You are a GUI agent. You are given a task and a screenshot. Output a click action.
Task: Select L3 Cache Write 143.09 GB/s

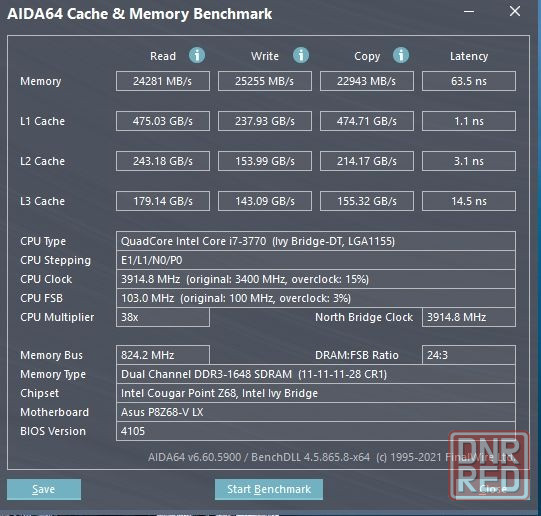click(x=265, y=201)
